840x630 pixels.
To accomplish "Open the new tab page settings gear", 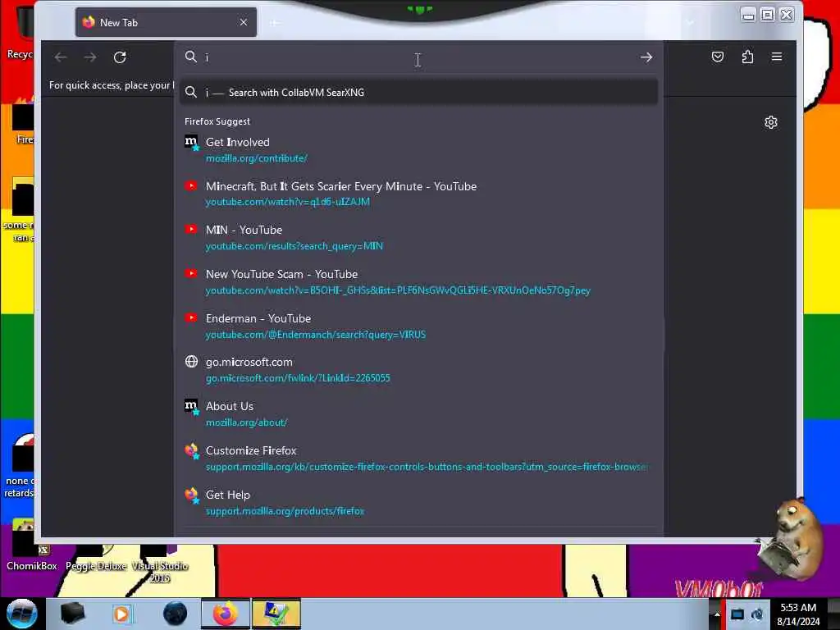I will point(771,123).
